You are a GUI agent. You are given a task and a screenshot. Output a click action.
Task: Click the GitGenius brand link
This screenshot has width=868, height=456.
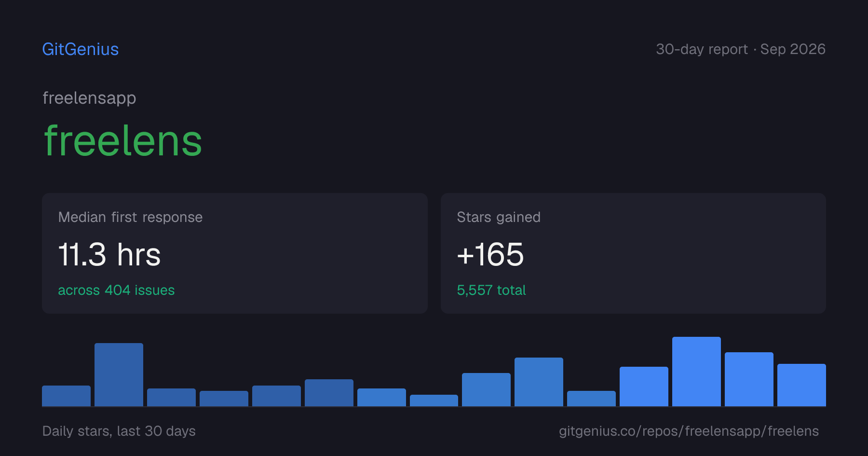[x=81, y=49]
